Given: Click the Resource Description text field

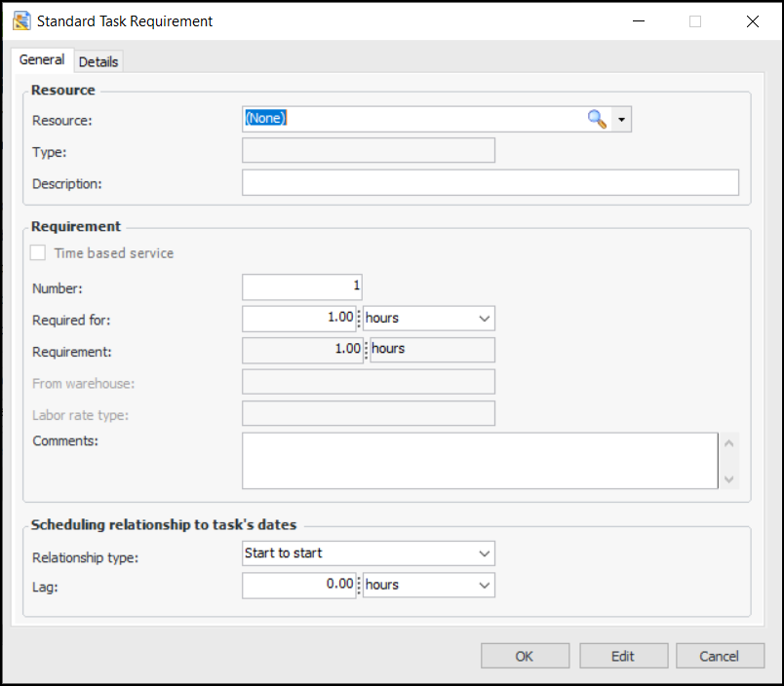Looking at the screenshot, I should click(x=490, y=183).
